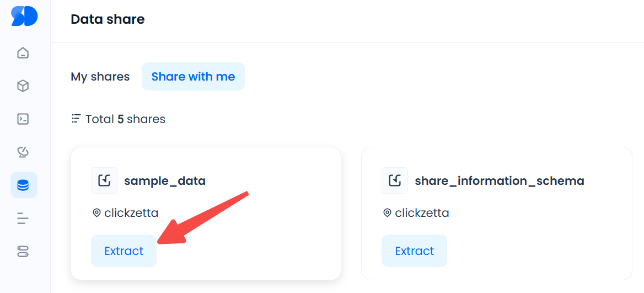644x293 pixels.
Task: Click the Data share page heading
Action: click(108, 19)
